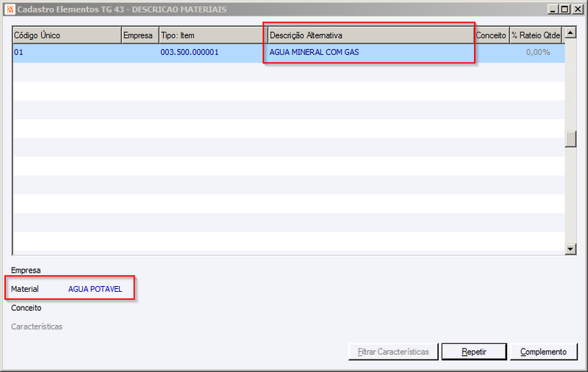Select item code 003.500.000001

coord(190,52)
